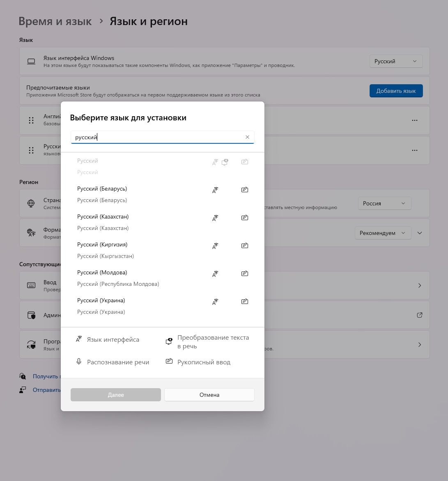448x481 pixels.
Task: Click the Рукописный ввод legend icon
Action: click(x=169, y=361)
